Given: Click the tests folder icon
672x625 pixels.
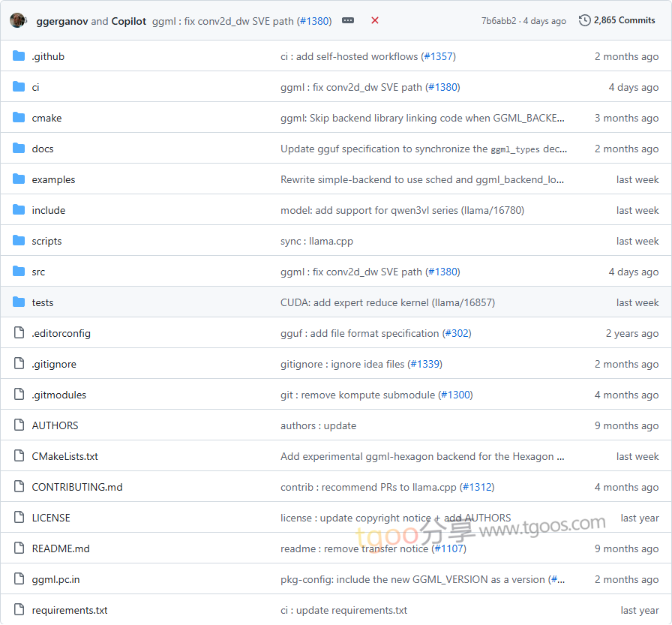Looking at the screenshot, I should coord(19,302).
